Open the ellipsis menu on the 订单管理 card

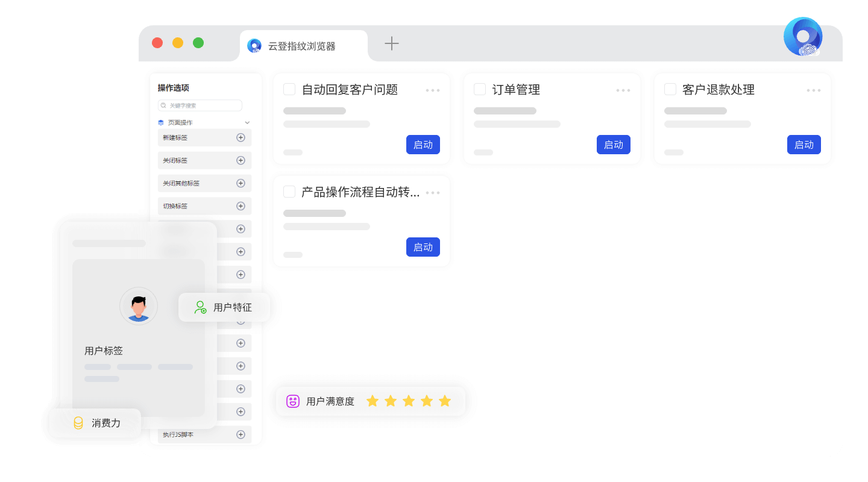(x=623, y=90)
